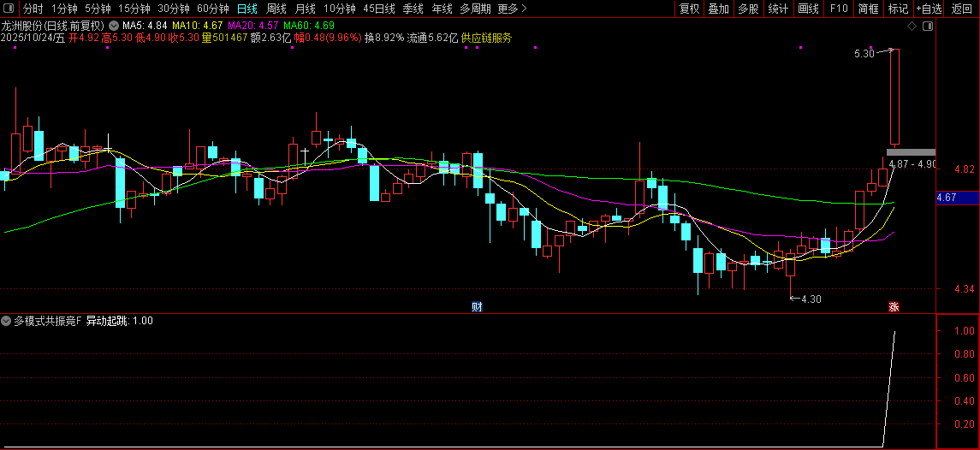Click the 额2.63亿 amount value
The width and height of the screenshot is (980, 450).
click(x=270, y=38)
